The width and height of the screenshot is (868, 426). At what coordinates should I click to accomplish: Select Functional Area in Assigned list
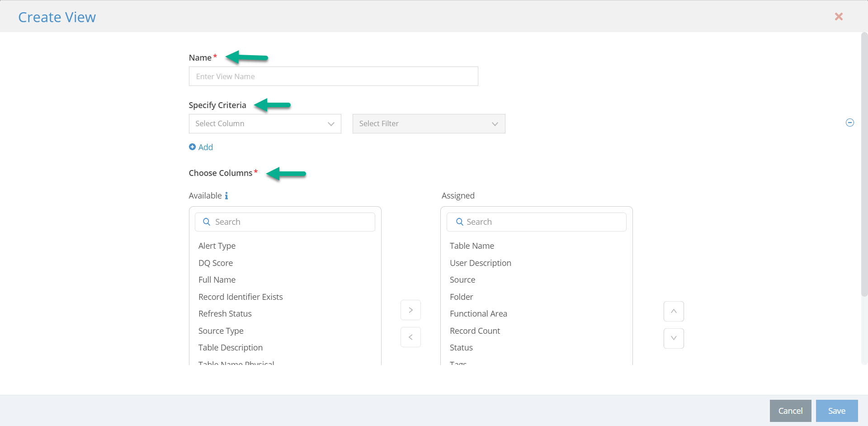(478, 314)
